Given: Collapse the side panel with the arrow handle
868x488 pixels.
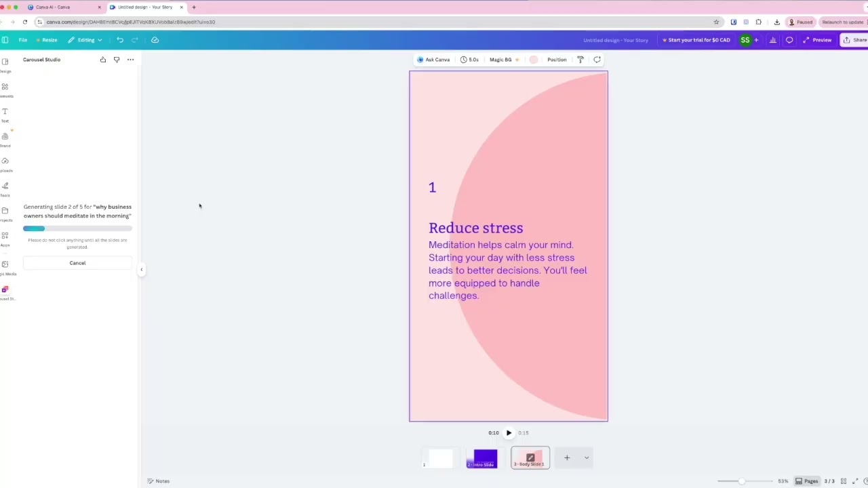Looking at the screenshot, I should [x=142, y=270].
